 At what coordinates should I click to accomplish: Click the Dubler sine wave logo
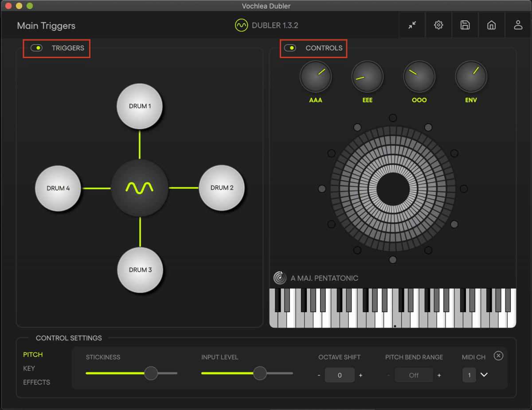click(241, 25)
